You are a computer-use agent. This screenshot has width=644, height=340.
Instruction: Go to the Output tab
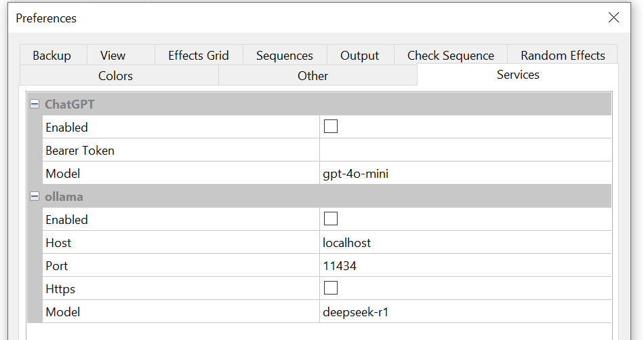(x=361, y=55)
